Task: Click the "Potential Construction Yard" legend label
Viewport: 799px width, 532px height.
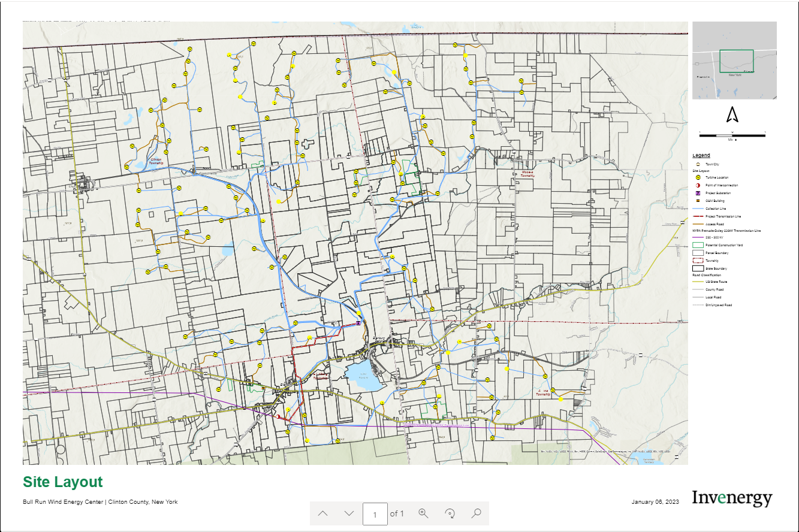Action: (725, 245)
